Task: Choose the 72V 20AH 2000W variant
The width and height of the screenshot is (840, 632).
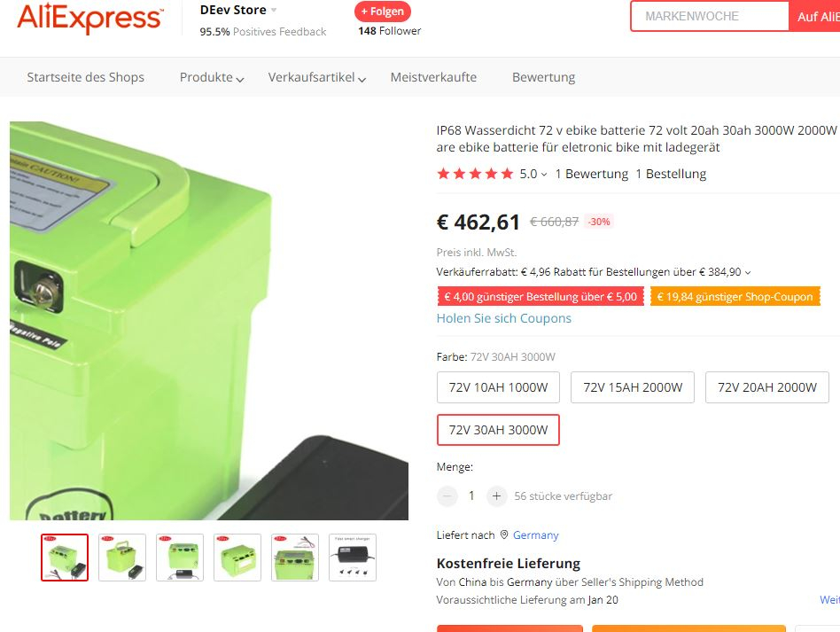Action: (x=767, y=387)
